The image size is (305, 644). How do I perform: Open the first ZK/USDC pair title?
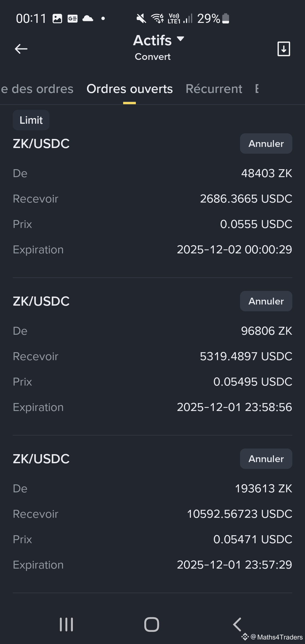point(41,144)
